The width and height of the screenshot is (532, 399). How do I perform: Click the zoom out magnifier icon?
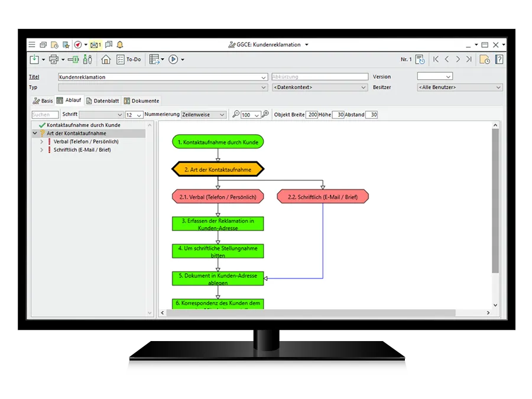coord(236,115)
